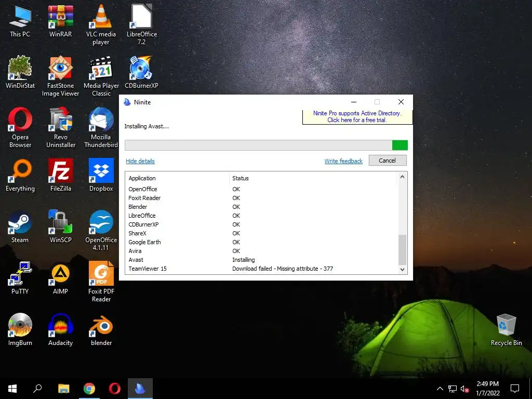This screenshot has height=399, width=532.
Task: Select the Avira list row
Action: tap(261, 251)
